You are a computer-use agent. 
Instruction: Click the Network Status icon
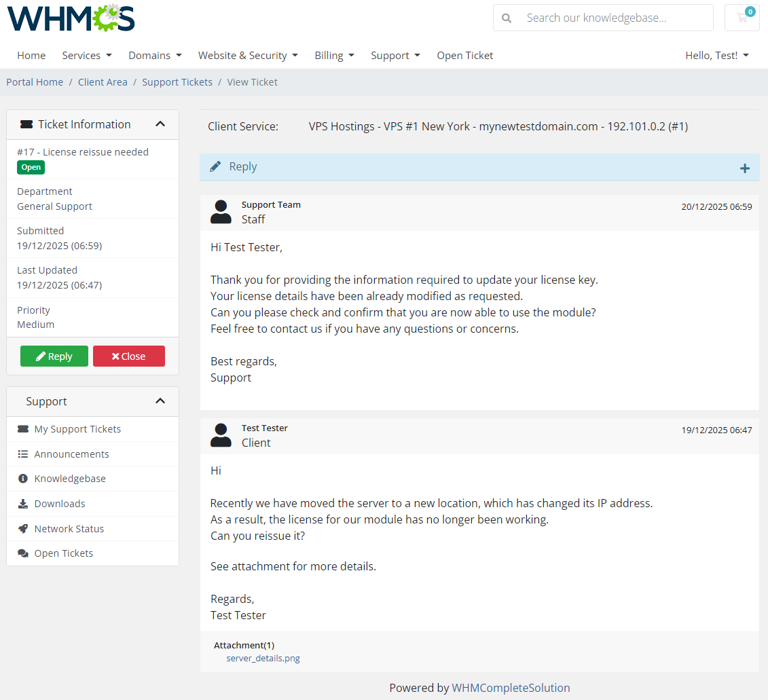23,528
